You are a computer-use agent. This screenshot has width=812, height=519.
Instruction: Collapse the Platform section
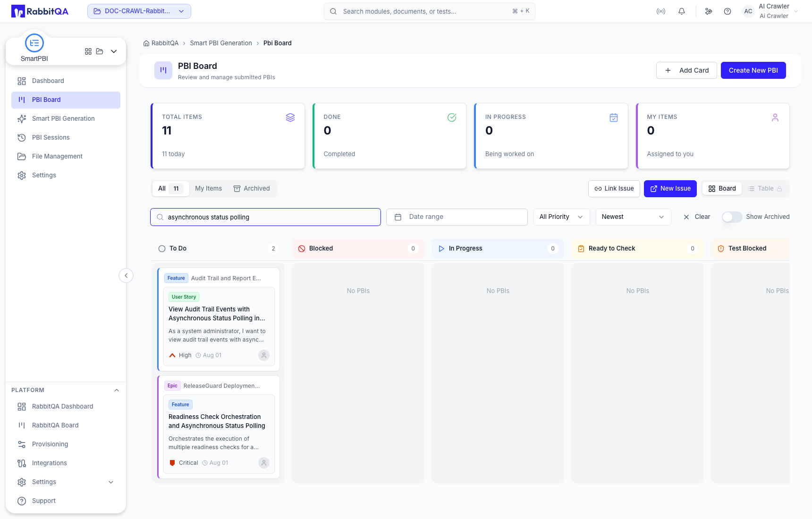(117, 390)
